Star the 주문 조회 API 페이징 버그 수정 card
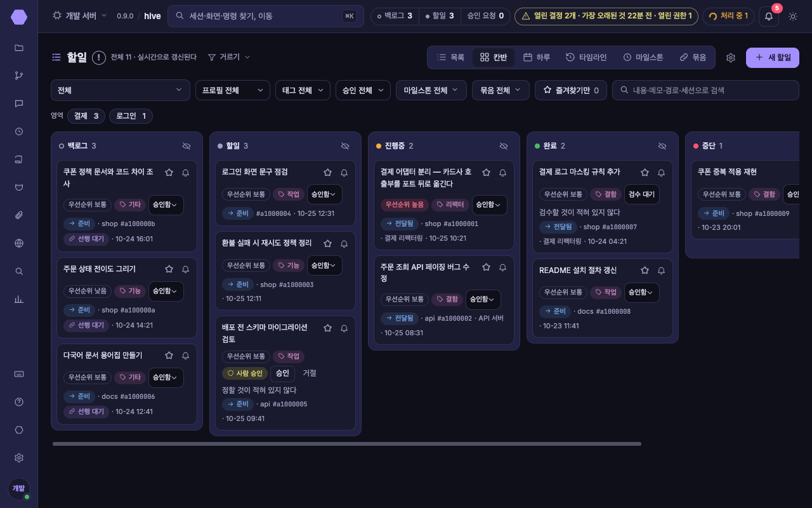Viewport: 812px width, 508px height. (x=486, y=267)
